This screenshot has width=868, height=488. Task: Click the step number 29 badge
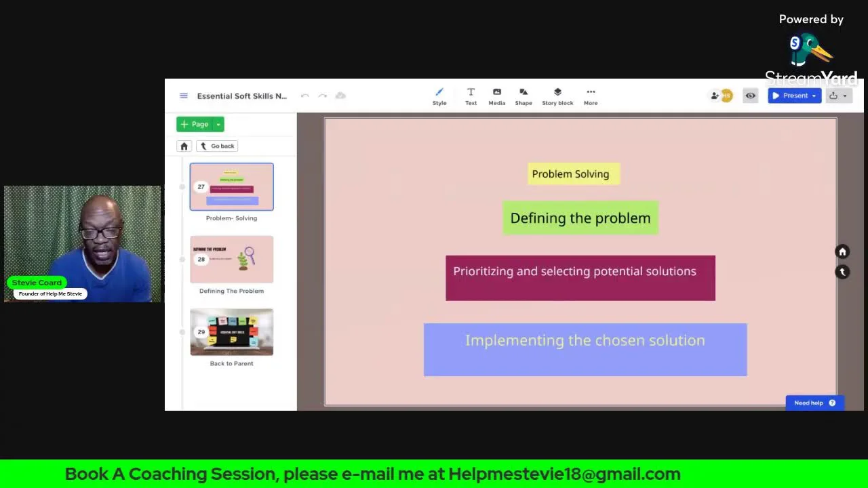pyautogui.click(x=201, y=332)
